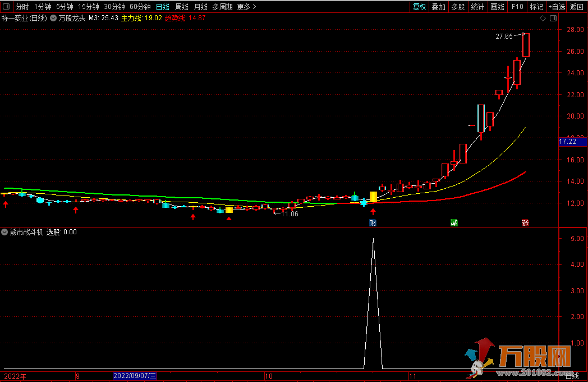Open the 画线 drawing tools
This screenshot has height=382, width=588.
[x=497, y=7]
